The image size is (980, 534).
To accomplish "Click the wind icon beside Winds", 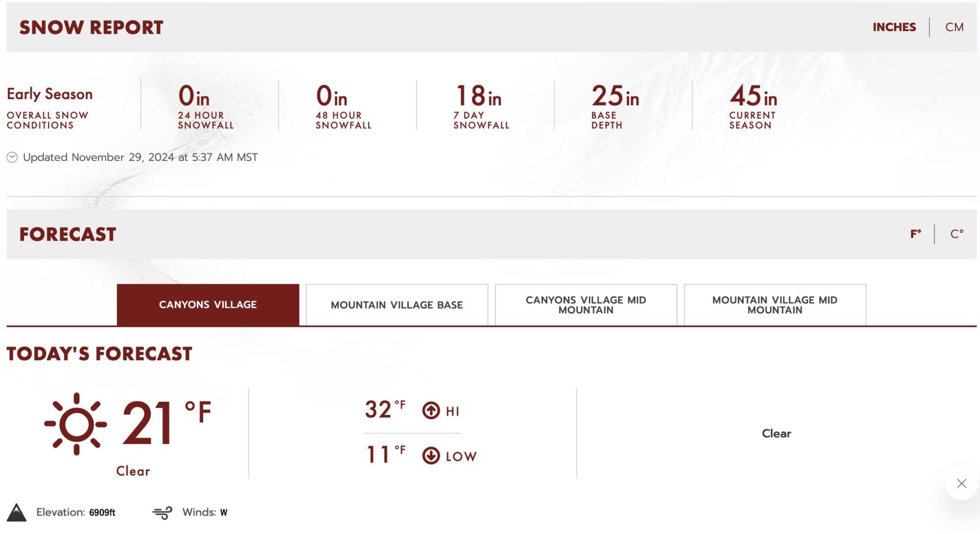I will point(163,513).
